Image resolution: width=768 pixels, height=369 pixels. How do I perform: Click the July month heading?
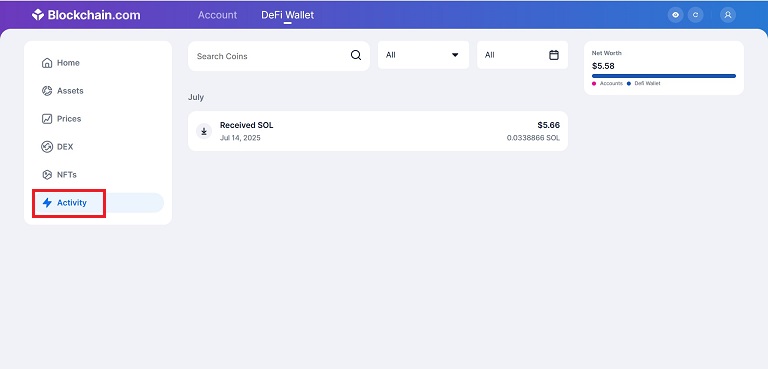(196, 97)
